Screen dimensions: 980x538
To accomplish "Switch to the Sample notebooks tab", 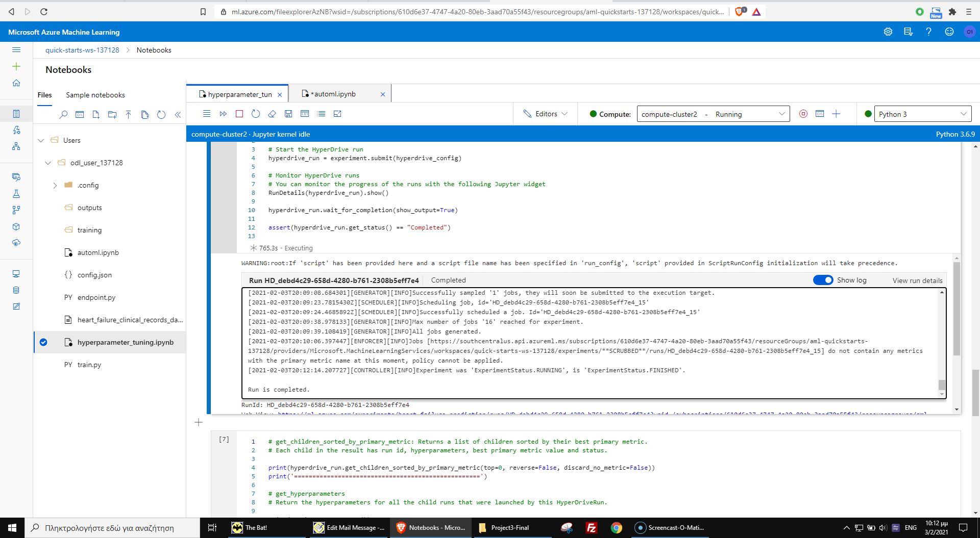I will coord(95,95).
